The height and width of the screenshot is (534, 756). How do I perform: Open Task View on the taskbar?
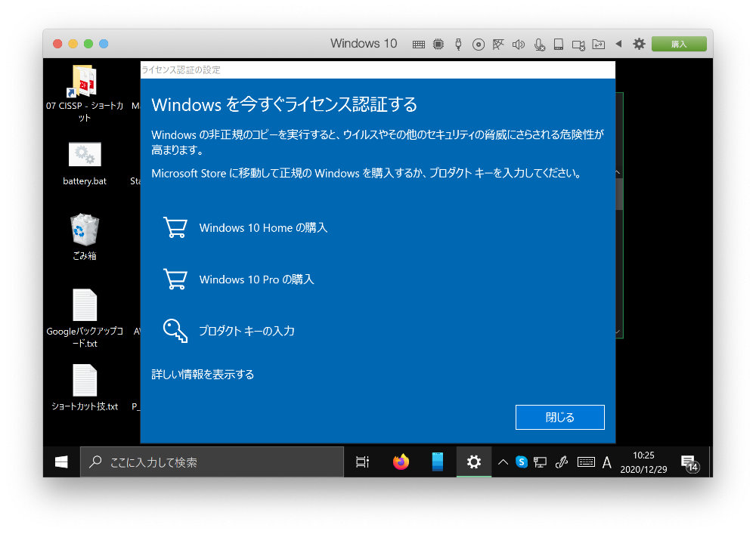point(362,462)
